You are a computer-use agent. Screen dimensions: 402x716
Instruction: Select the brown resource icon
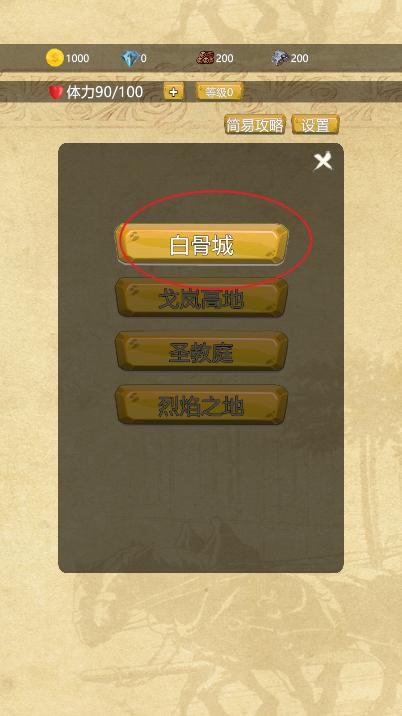click(x=205, y=58)
